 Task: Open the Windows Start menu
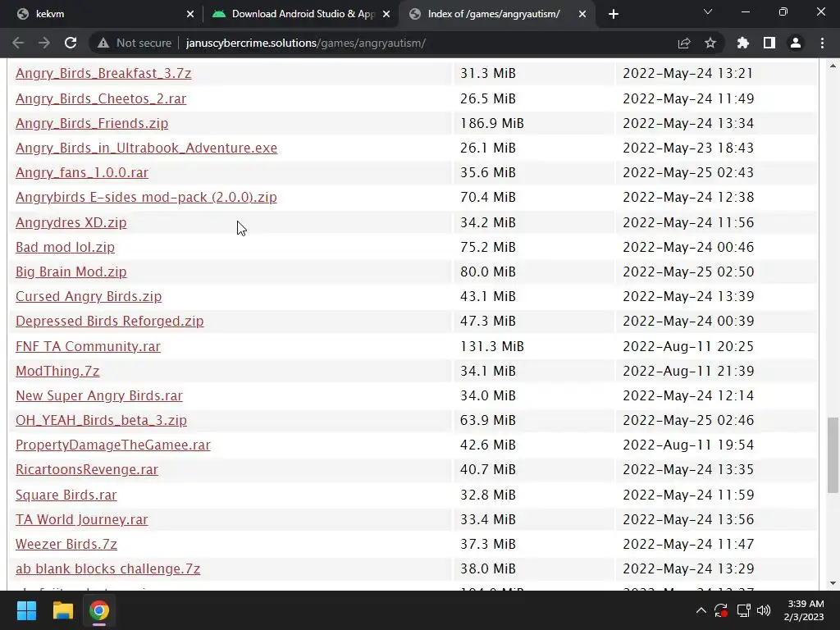click(x=26, y=610)
